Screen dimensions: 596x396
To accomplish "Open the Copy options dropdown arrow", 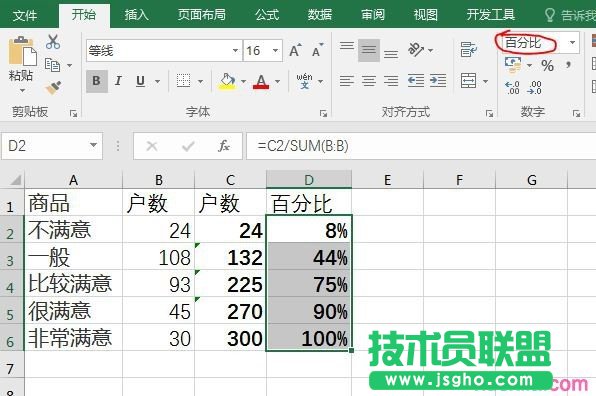I will pyautogui.click(x=70, y=65).
